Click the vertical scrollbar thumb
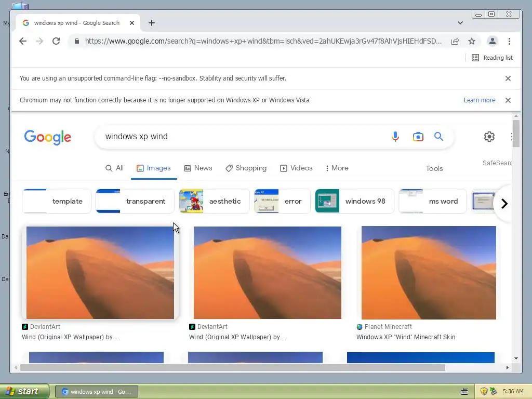 516,134
